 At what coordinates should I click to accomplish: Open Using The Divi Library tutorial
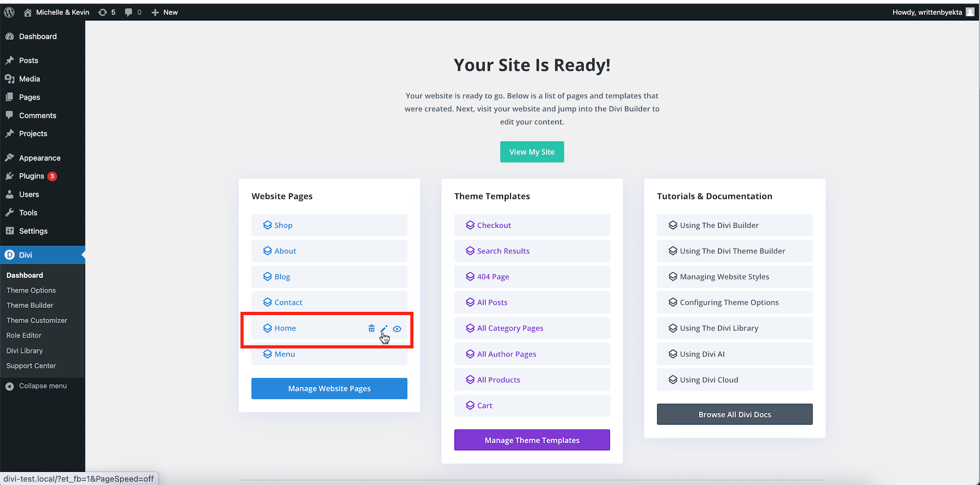click(735, 328)
